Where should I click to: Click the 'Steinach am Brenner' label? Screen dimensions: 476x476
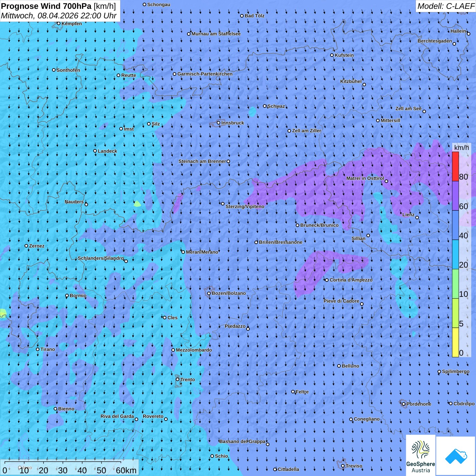point(202,161)
